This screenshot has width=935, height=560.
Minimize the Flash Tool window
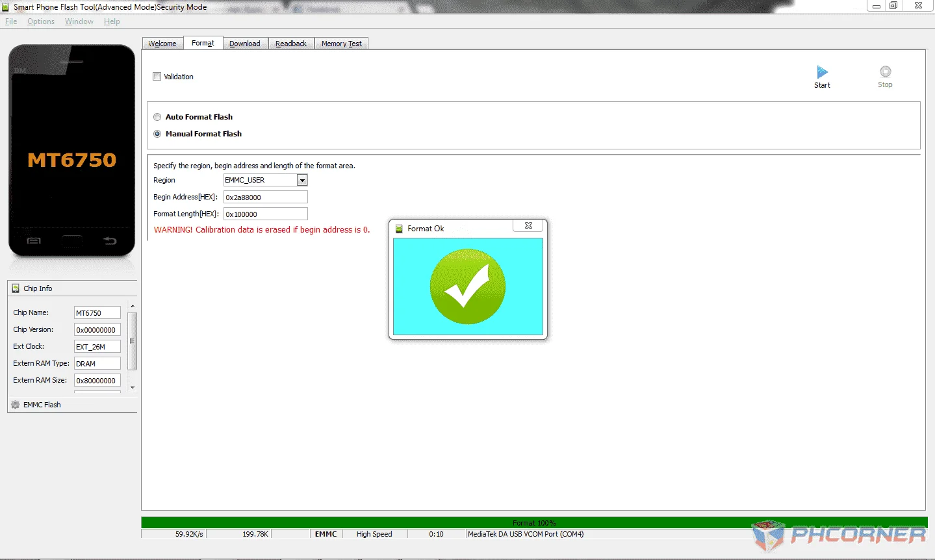[876, 5]
